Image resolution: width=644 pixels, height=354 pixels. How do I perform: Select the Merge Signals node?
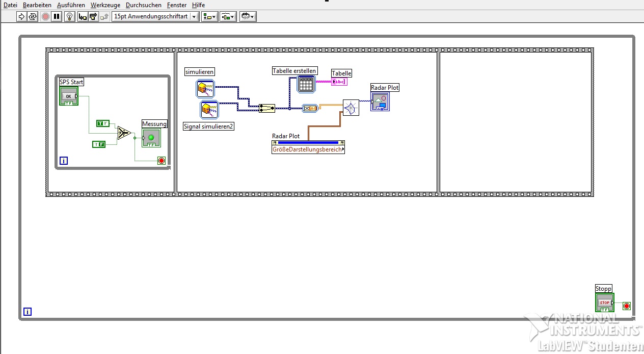(x=267, y=108)
